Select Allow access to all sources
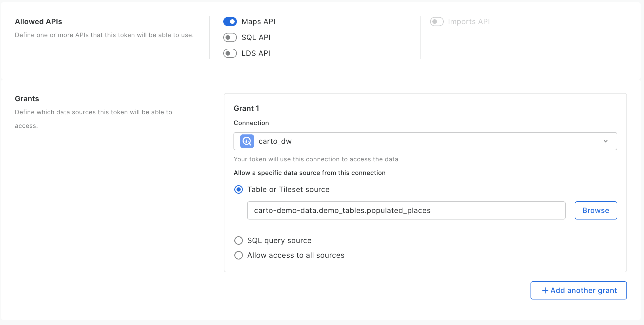The width and height of the screenshot is (644, 325). point(239,255)
